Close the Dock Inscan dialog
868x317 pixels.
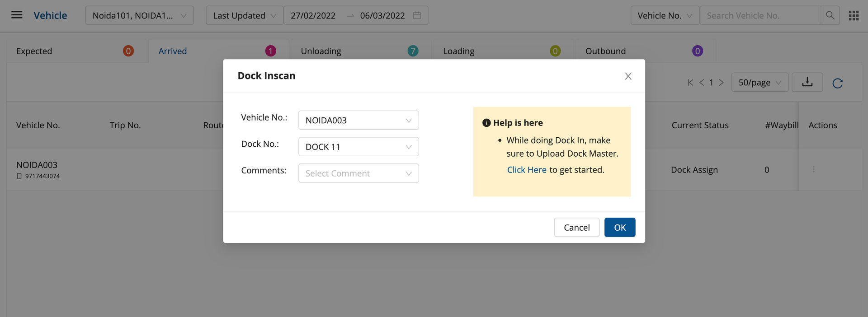point(628,76)
